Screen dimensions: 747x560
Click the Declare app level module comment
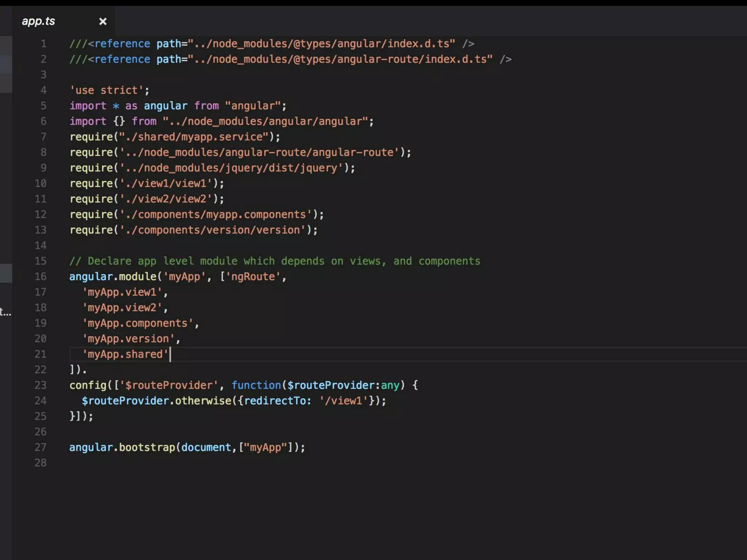274,261
